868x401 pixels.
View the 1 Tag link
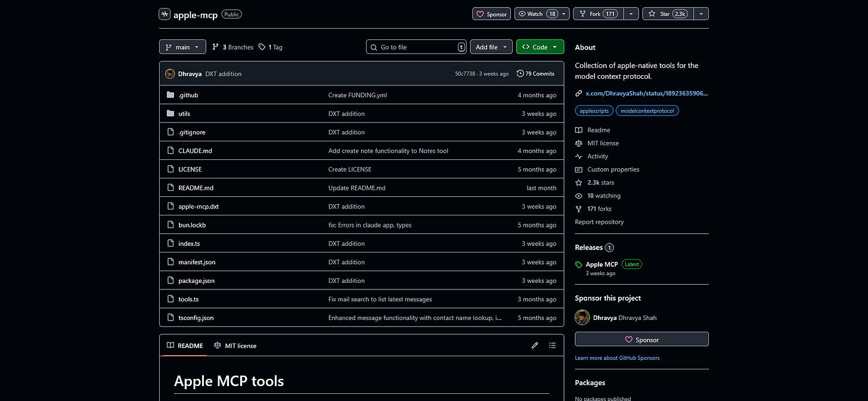coord(271,47)
